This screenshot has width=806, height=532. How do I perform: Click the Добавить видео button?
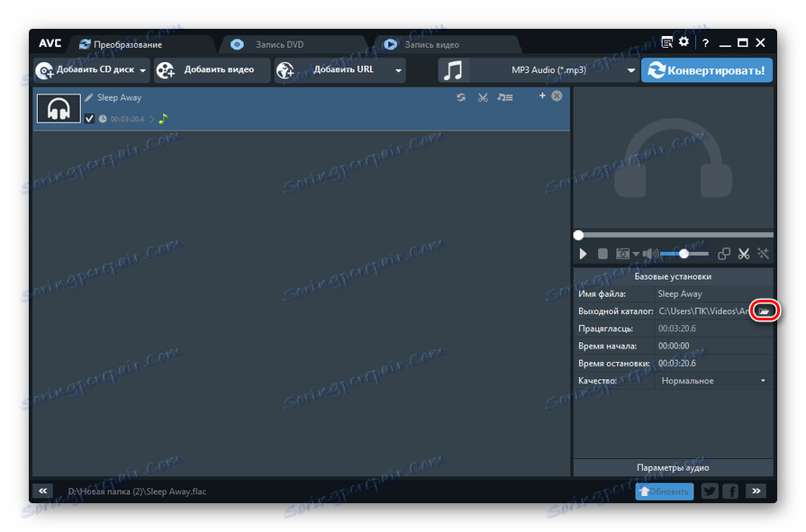point(212,70)
